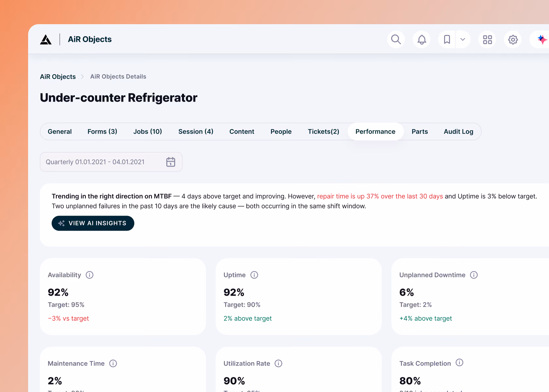Screen dimensions: 549x392
Task: Click the Availability info icon
Action: pos(90,275)
